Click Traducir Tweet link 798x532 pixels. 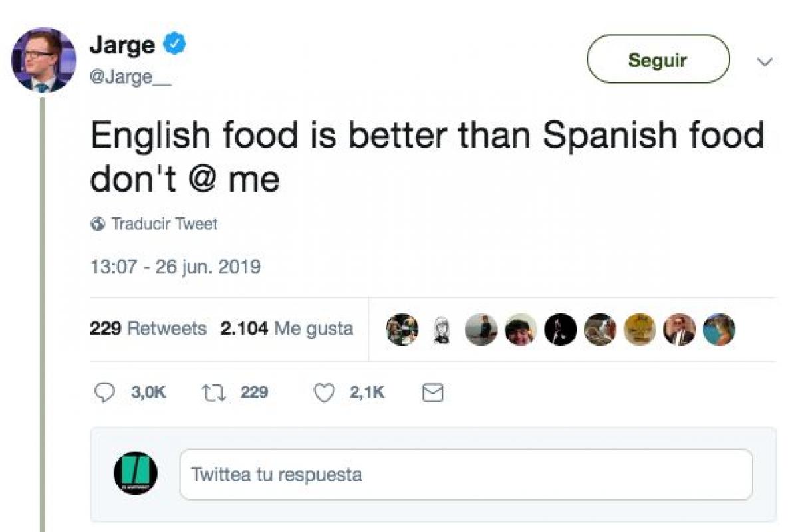(x=164, y=224)
